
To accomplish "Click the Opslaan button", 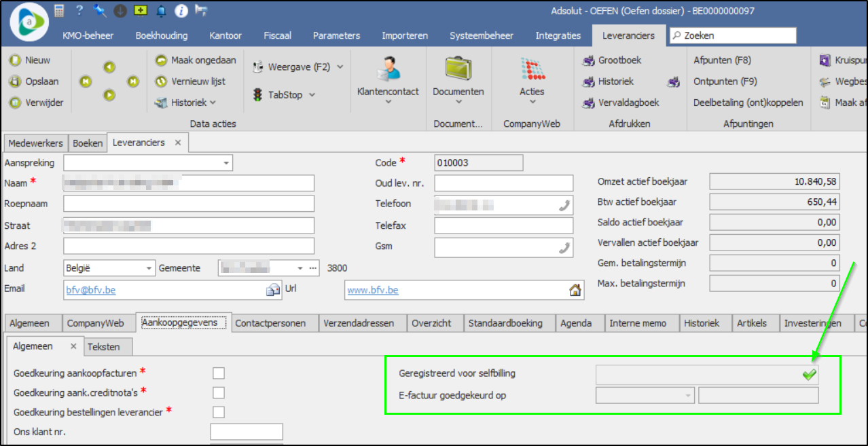I will pyautogui.click(x=35, y=81).
